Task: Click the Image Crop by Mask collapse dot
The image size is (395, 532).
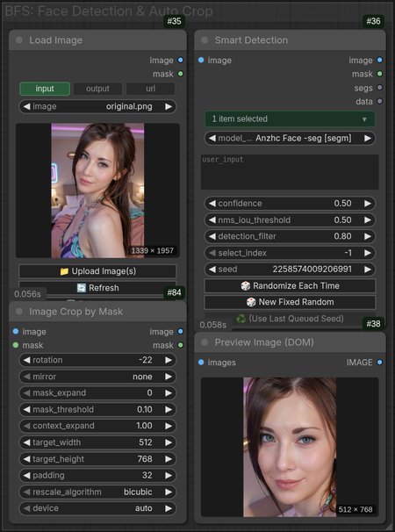Action: click(19, 311)
